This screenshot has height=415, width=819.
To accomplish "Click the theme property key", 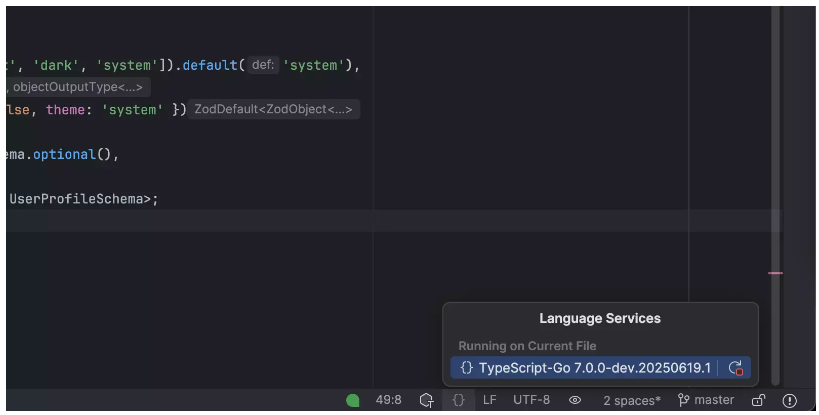I will click(65, 110).
